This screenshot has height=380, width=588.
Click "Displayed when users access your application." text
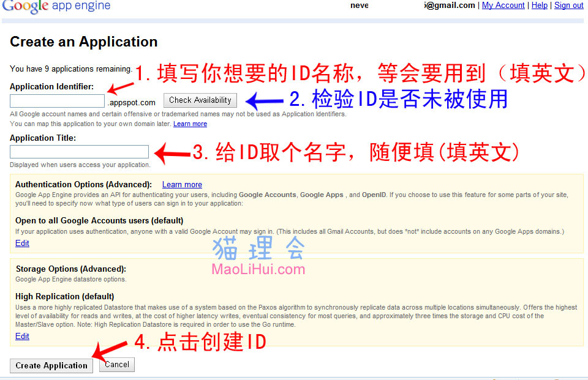coord(80,165)
